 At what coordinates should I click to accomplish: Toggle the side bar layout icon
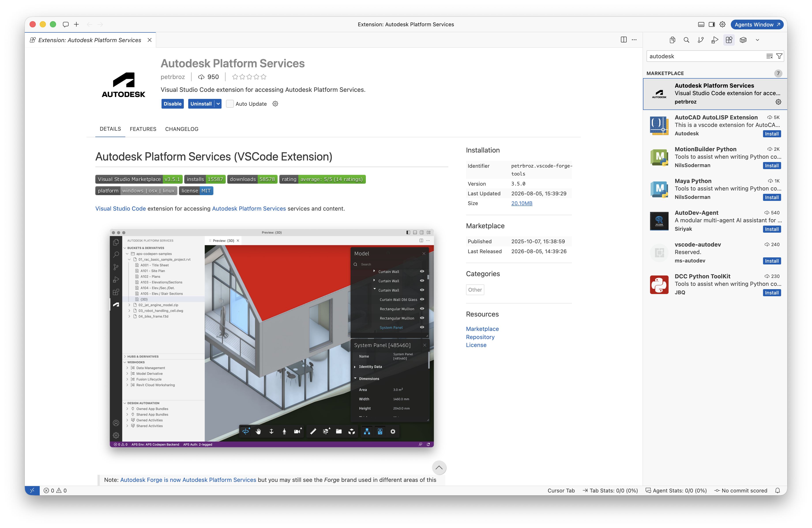[x=712, y=24]
